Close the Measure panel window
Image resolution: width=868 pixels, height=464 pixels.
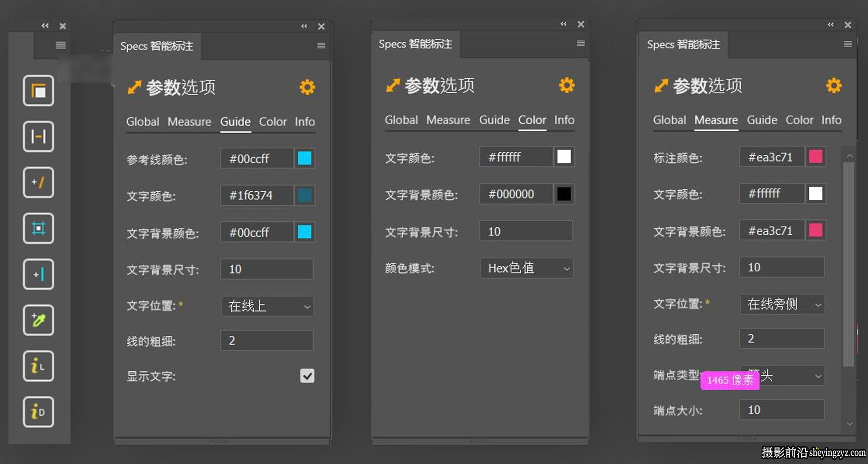click(848, 25)
